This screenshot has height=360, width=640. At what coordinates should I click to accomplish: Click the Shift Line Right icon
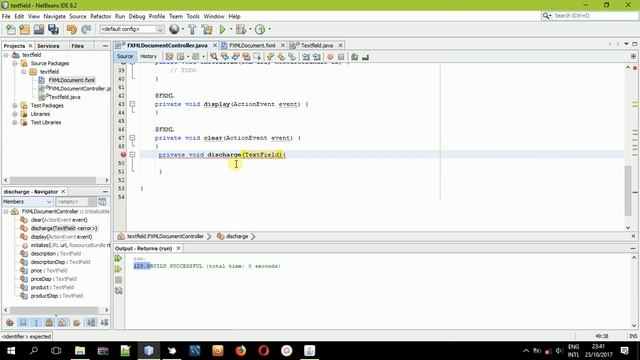click(x=317, y=57)
